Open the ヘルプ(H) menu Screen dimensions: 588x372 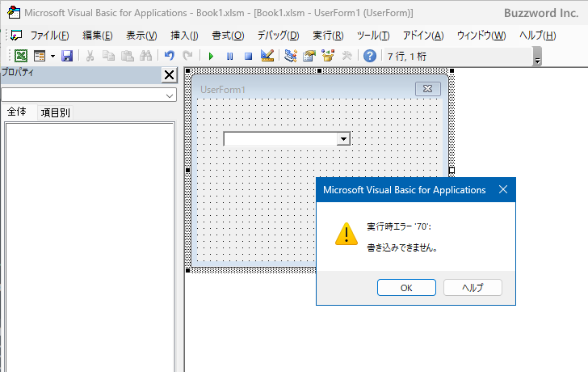coord(537,36)
